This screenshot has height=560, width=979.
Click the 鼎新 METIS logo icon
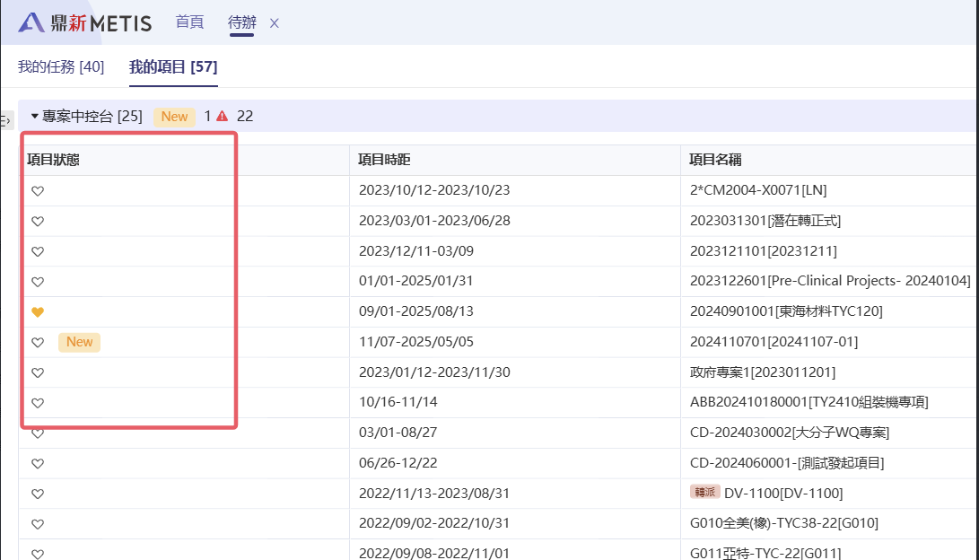(32, 23)
